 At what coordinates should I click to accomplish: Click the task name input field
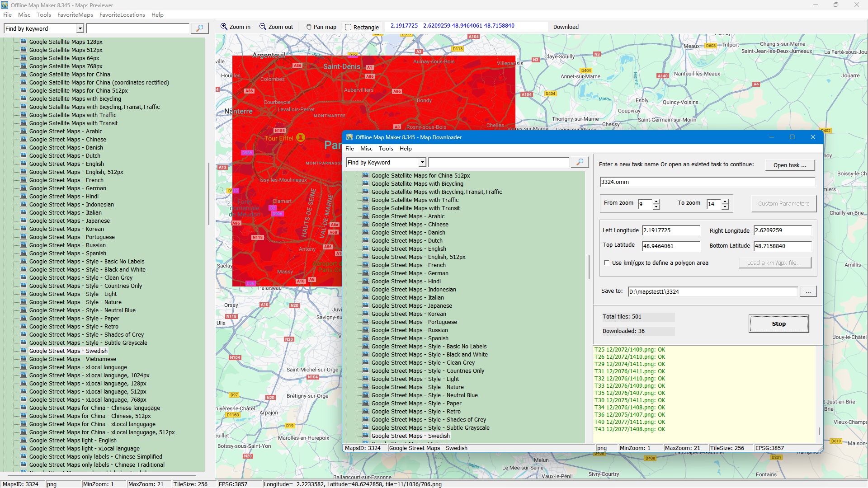[707, 182]
